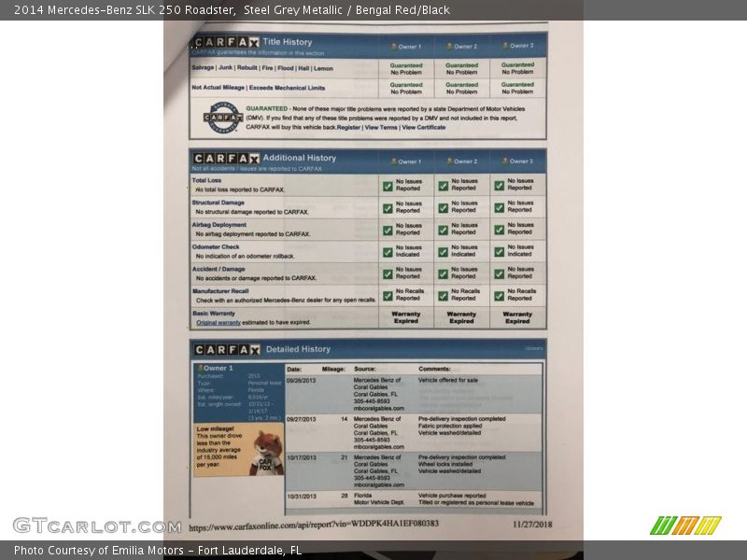Screen dimensions: 747x560
Task: Click 'Fabric protection applied' comment
Action: (450, 426)
